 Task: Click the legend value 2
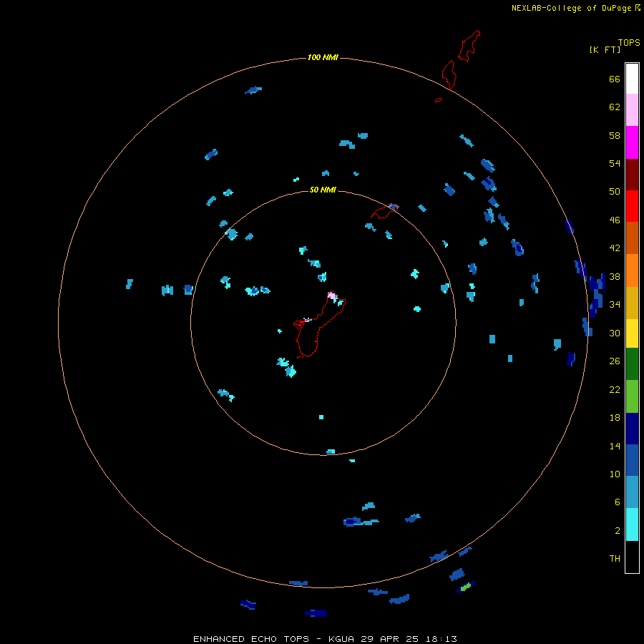coord(618,530)
